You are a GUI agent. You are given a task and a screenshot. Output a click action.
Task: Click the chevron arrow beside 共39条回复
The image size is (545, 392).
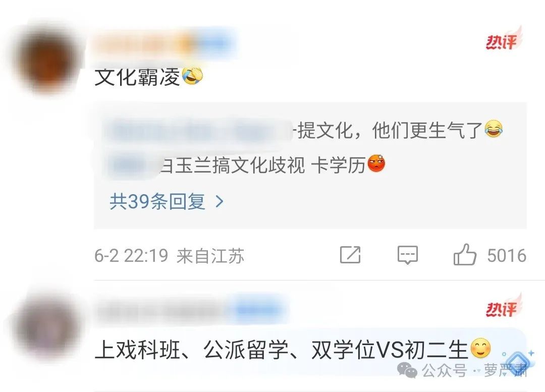(x=220, y=201)
